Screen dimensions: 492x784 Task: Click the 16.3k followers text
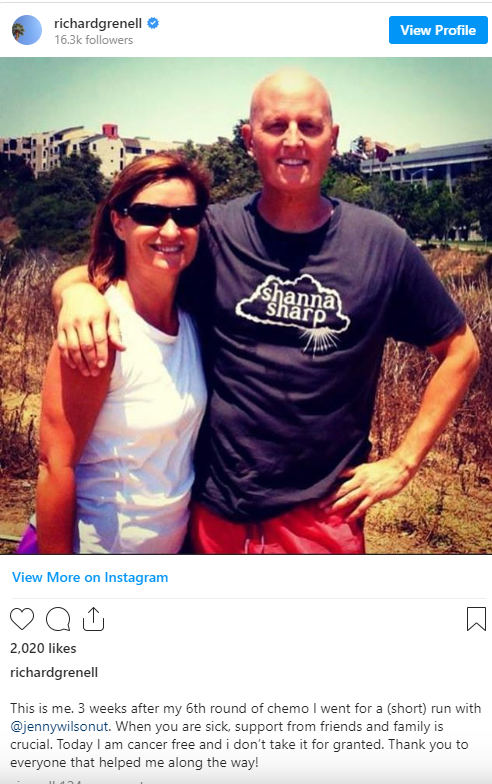[x=94, y=40]
